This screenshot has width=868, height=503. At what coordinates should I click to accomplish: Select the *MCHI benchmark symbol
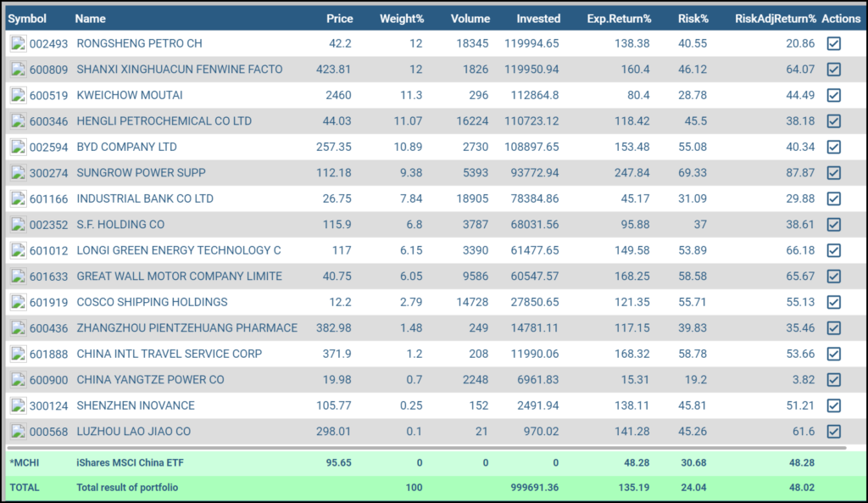click(25, 462)
